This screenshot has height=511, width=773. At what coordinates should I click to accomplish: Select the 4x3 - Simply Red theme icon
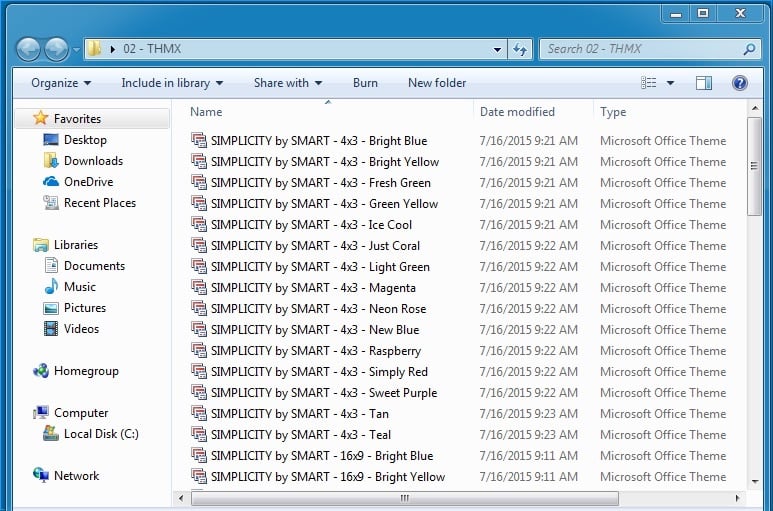(x=199, y=372)
